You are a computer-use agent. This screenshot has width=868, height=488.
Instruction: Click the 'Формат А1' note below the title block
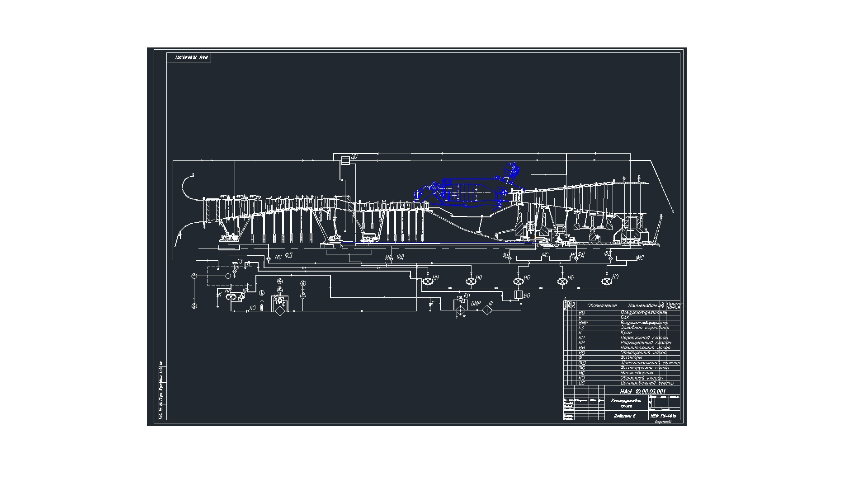tap(663, 422)
